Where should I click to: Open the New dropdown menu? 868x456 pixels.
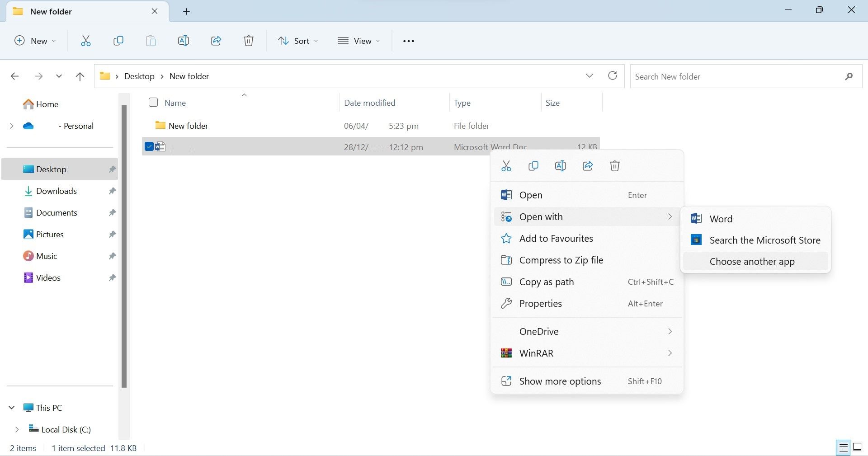pyautogui.click(x=36, y=41)
